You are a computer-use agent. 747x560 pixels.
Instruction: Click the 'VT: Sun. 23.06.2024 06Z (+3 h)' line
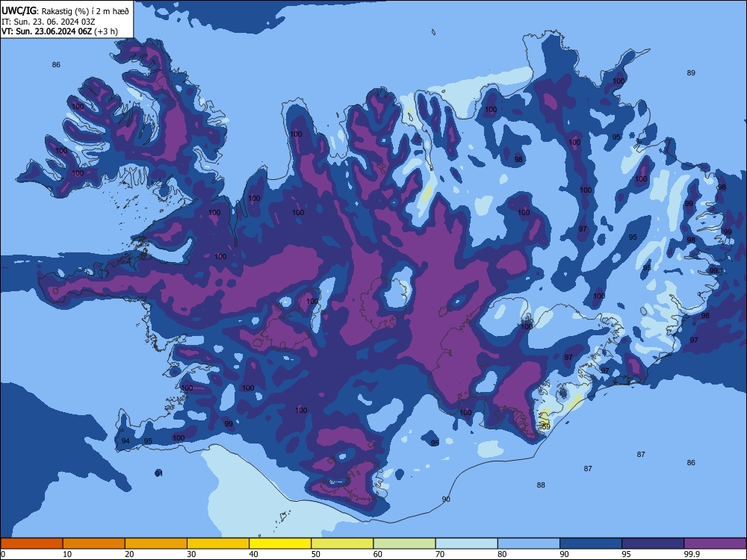coord(60,31)
